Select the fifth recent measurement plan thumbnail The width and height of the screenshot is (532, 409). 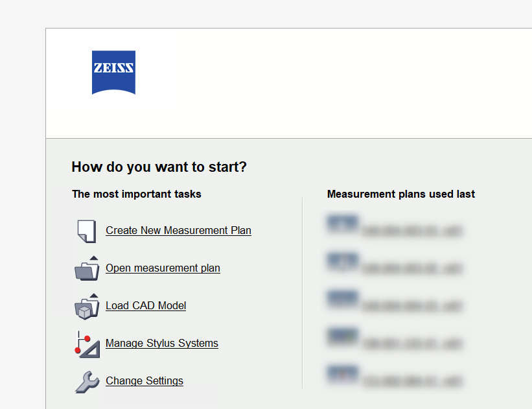tap(342, 375)
